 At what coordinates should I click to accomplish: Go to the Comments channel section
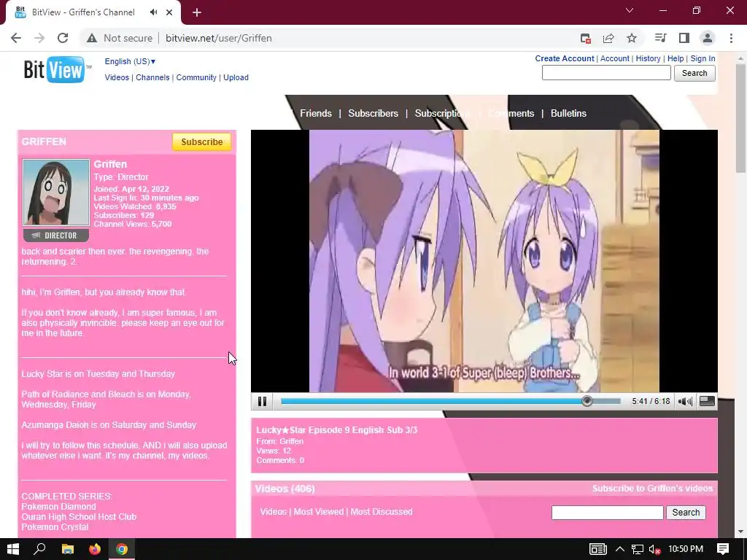(x=511, y=113)
